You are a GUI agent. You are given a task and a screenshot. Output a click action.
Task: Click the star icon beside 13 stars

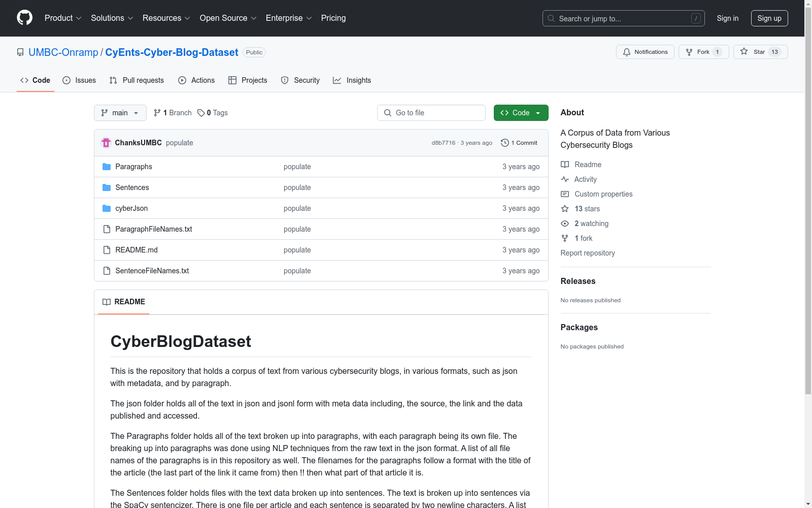(565, 209)
